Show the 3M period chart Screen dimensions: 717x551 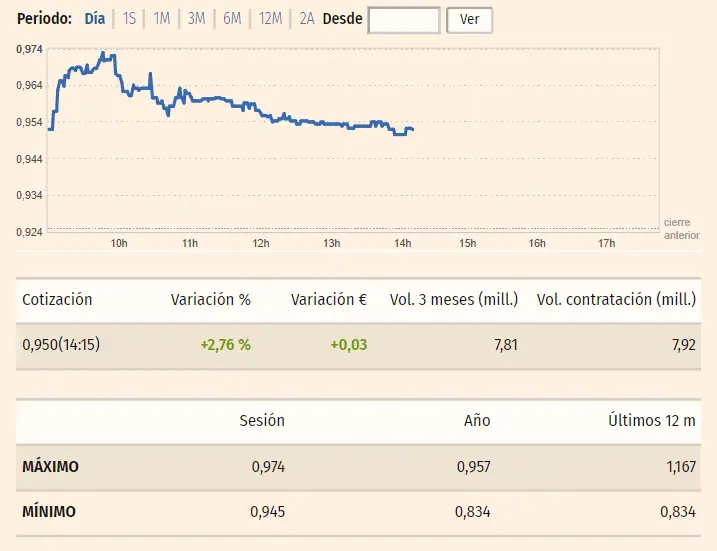[196, 19]
